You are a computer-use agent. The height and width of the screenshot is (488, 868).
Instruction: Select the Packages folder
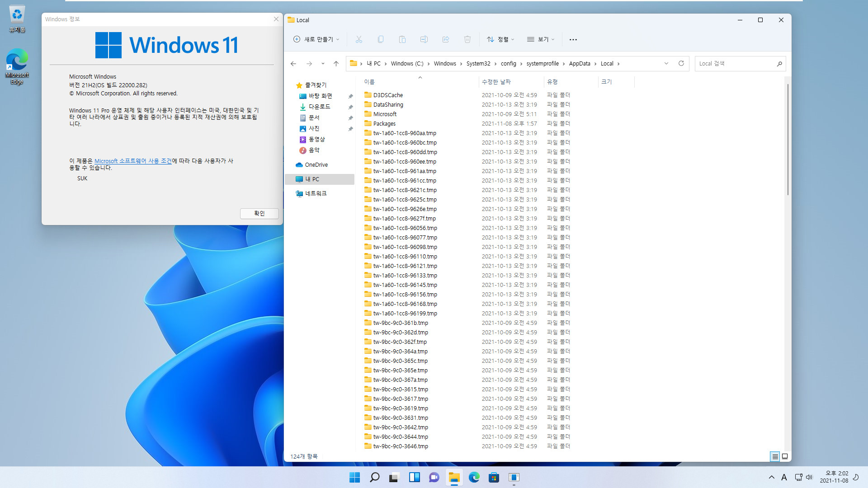[x=384, y=124]
